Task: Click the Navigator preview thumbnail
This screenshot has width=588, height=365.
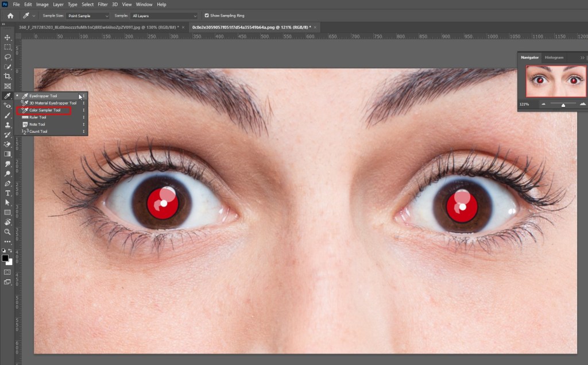Action: pyautogui.click(x=556, y=80)
